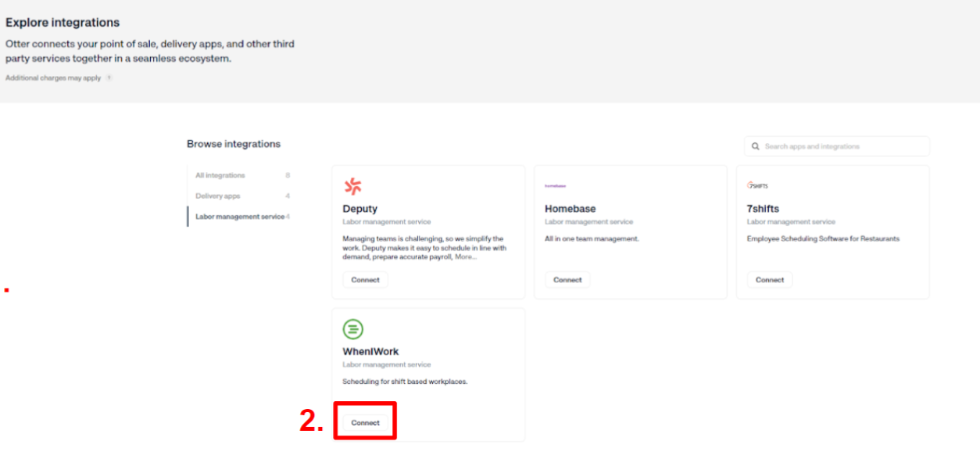980x452 pixels.
Task: Click the Browse integrations heading
Action: click(234, 144)
